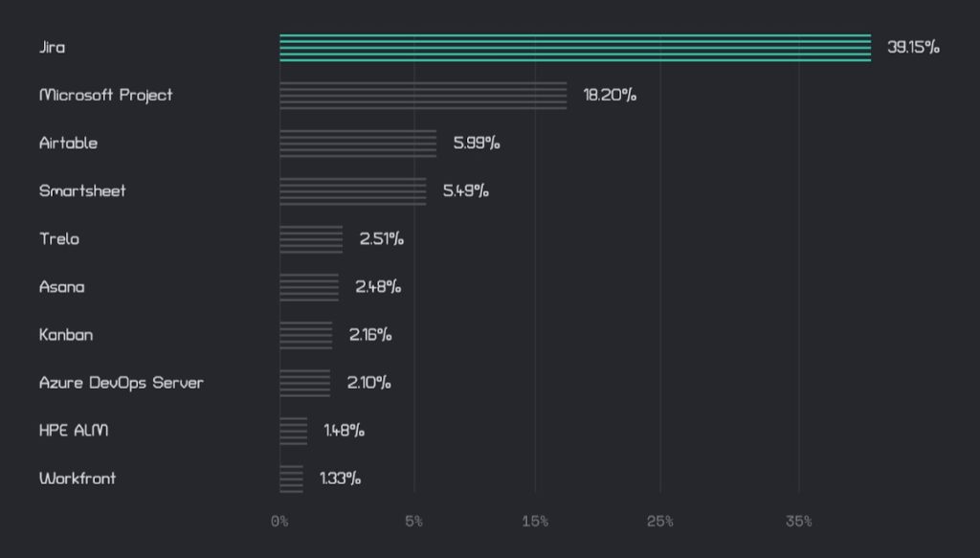Select the Microsoft Project bar
This screenshot has height=558, width=980.
(423, 96)
